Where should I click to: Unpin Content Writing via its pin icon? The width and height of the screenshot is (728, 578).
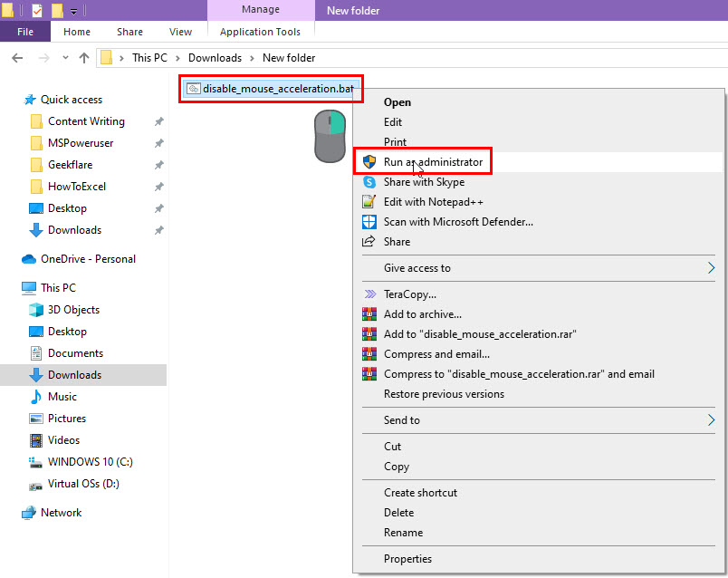click(158, 121)
